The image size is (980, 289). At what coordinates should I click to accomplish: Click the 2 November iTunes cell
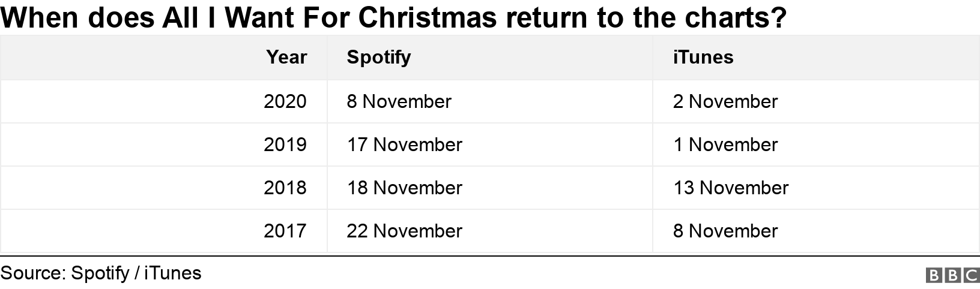click(725, 101)
